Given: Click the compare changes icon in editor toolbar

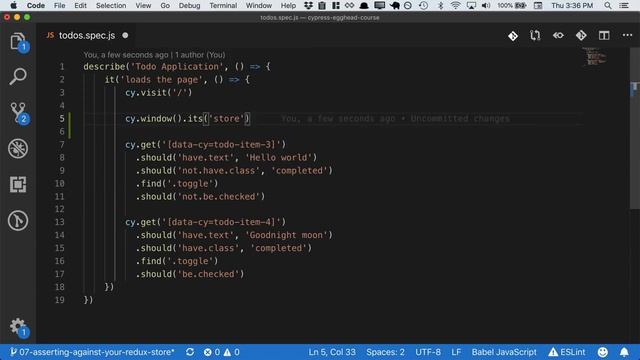Looking at the screenshot, I should click(x=535, y=36).
